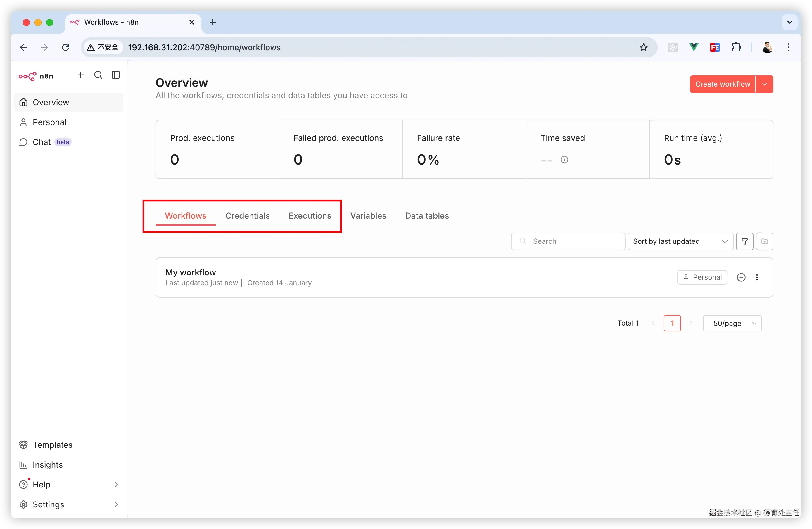Expand the Settings submenu in sidebar
The width and height of the screenshot is (812, 529).
click(x=116, y=504)
